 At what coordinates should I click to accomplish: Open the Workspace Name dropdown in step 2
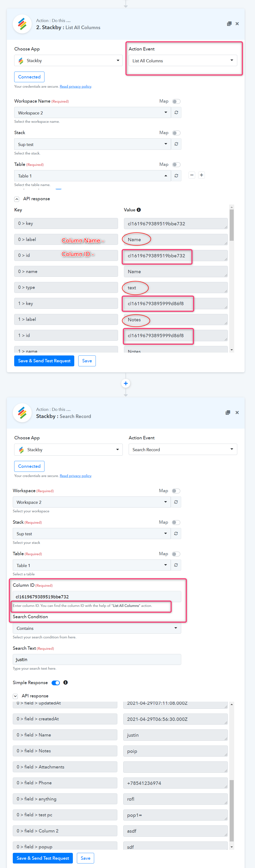pyautogui.click(x=92, y=113)
